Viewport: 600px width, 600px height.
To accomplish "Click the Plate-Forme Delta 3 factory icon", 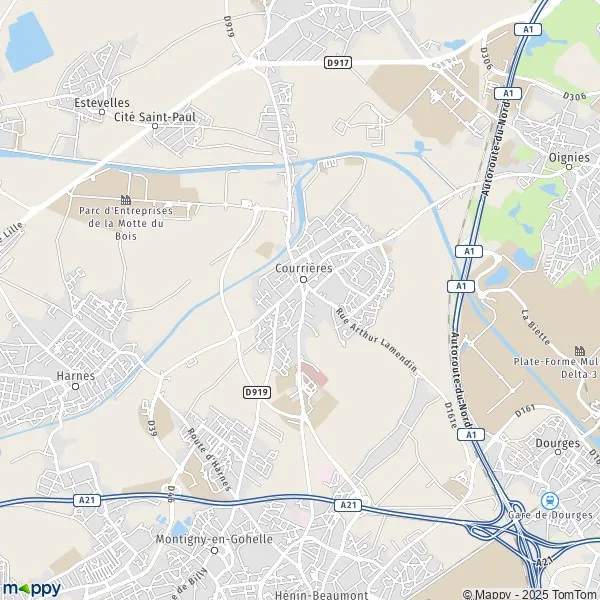I will (x=580, y=350).
